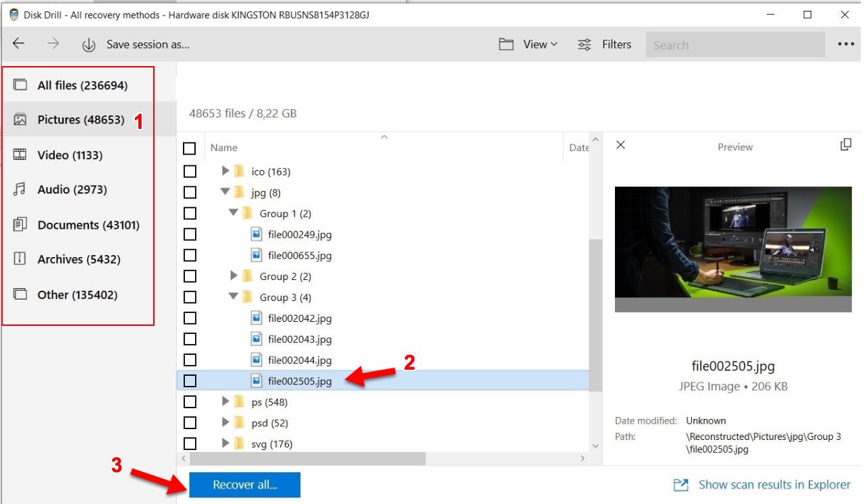Image resolution: width=864 pixels, height=504 pixels.
Task: Check the box next to file002505.jpg
Action: tap(190, 381)
